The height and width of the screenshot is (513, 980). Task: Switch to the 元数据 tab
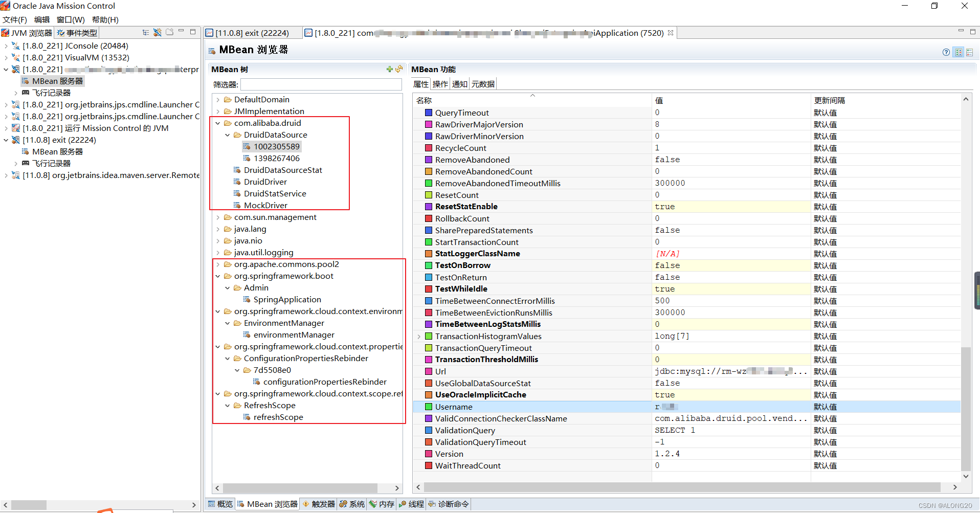483,84
